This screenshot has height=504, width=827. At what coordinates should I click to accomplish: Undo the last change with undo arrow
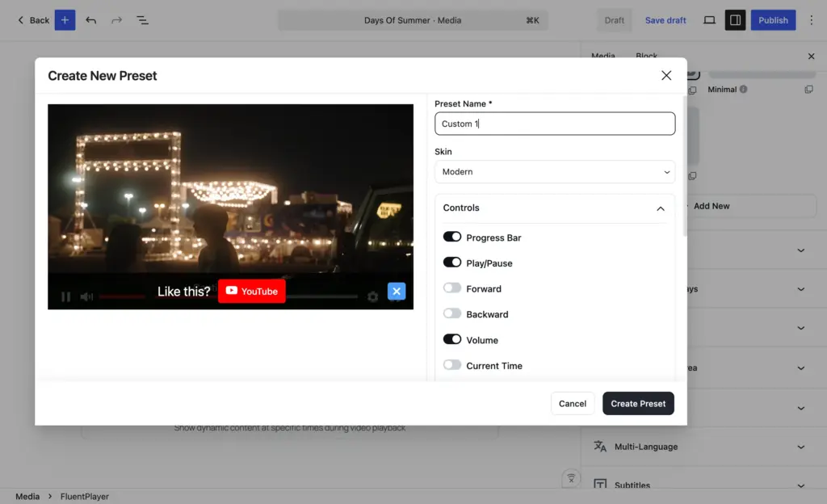90,20
